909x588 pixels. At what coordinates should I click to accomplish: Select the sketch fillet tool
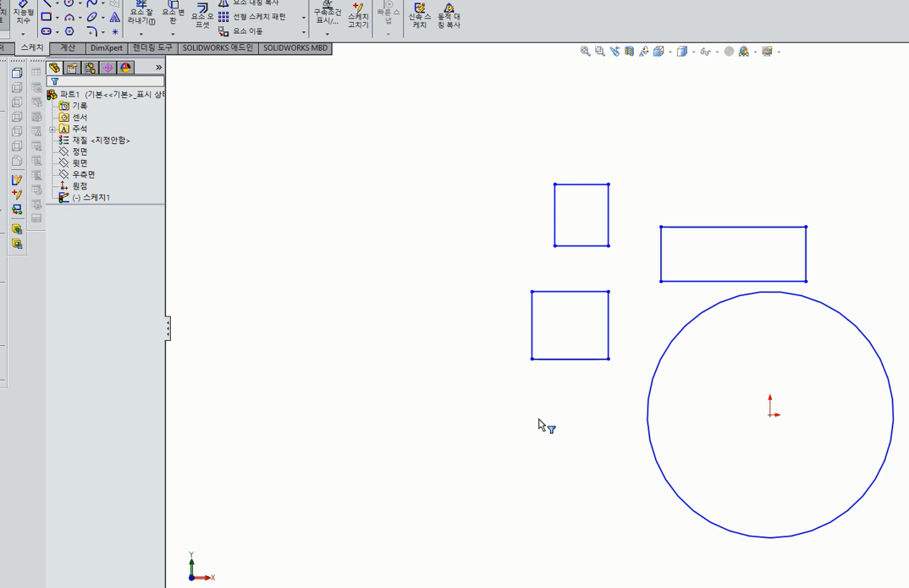point(92,31)
